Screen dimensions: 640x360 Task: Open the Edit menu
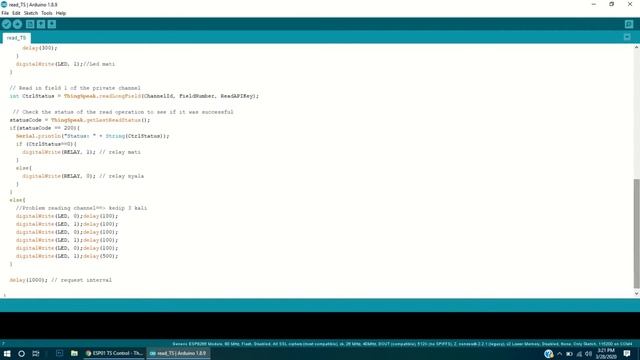pyautogui.click(x=16, y=13)
